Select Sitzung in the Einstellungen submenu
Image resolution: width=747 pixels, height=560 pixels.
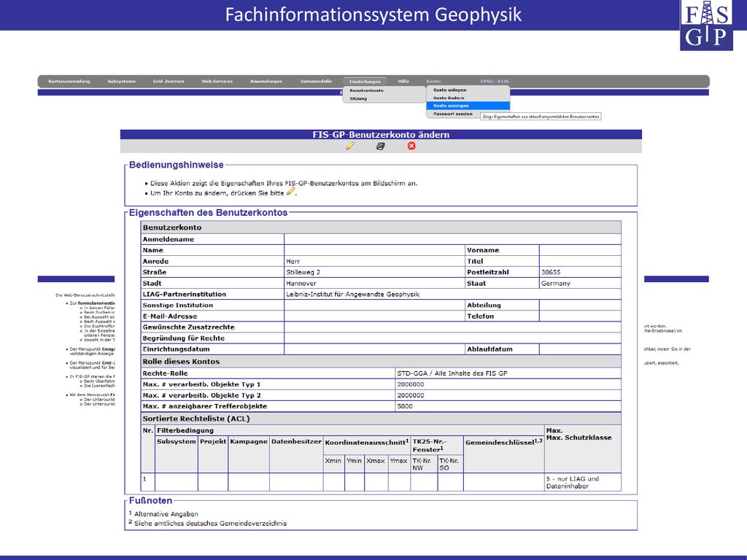point(358,98)
